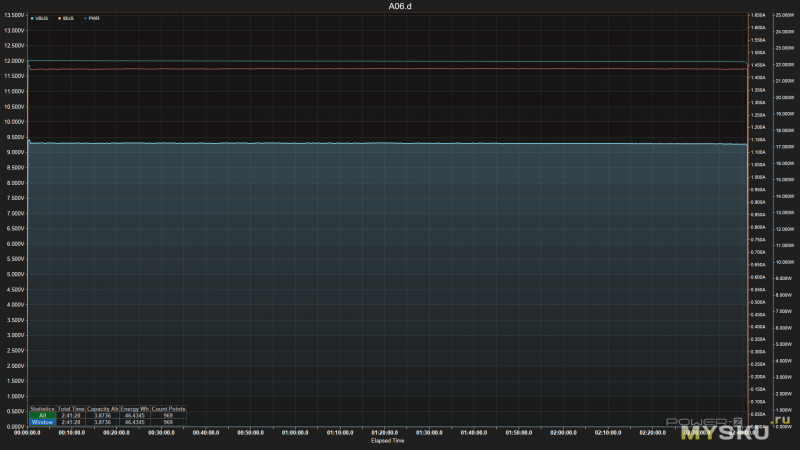Click the Capacity Ah column header
The height and width of the screenshot is (450, 800).
tap(103, 409)
